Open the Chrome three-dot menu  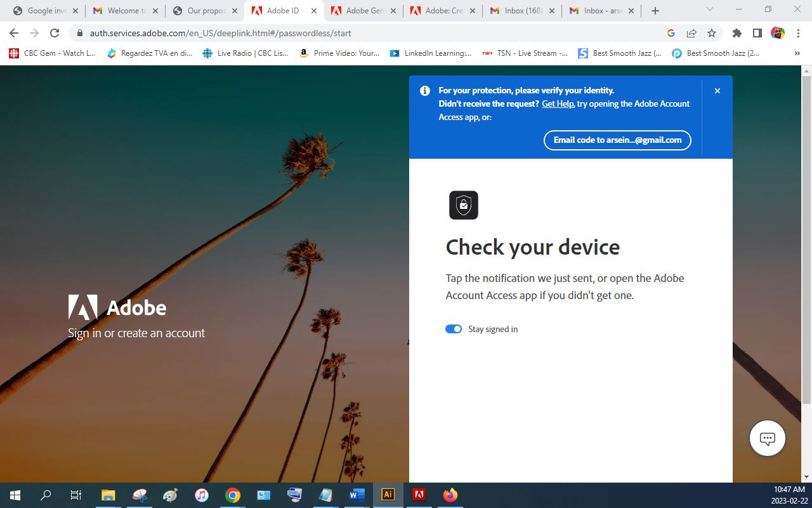[x=798, y=33]
